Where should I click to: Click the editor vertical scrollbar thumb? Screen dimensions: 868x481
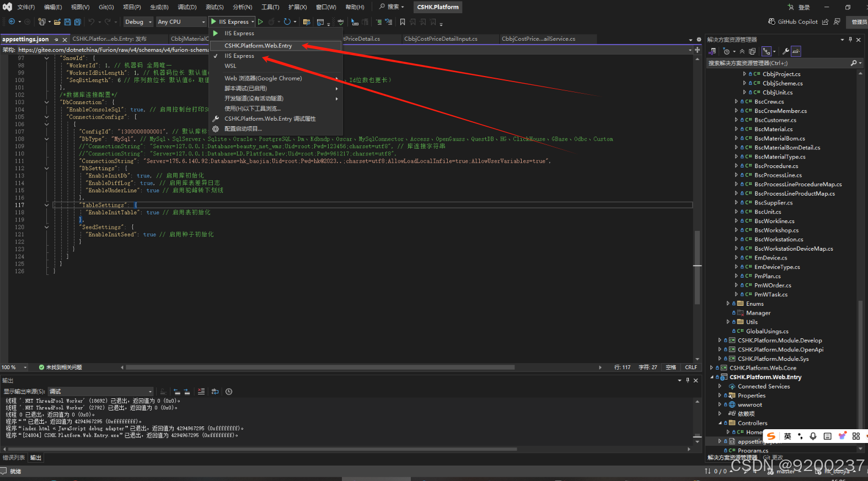(x=697, y=267)
